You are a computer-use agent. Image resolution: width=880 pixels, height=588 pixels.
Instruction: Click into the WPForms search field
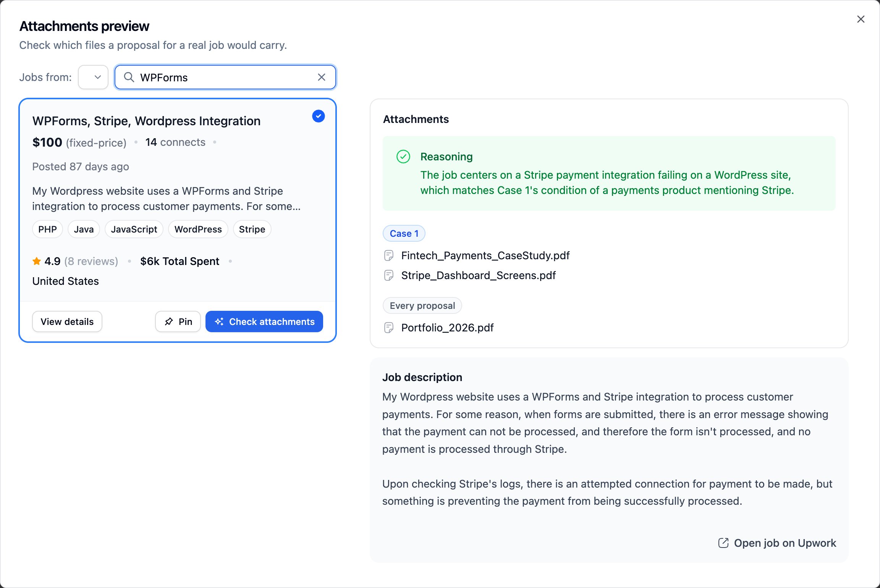click(225, 77)
